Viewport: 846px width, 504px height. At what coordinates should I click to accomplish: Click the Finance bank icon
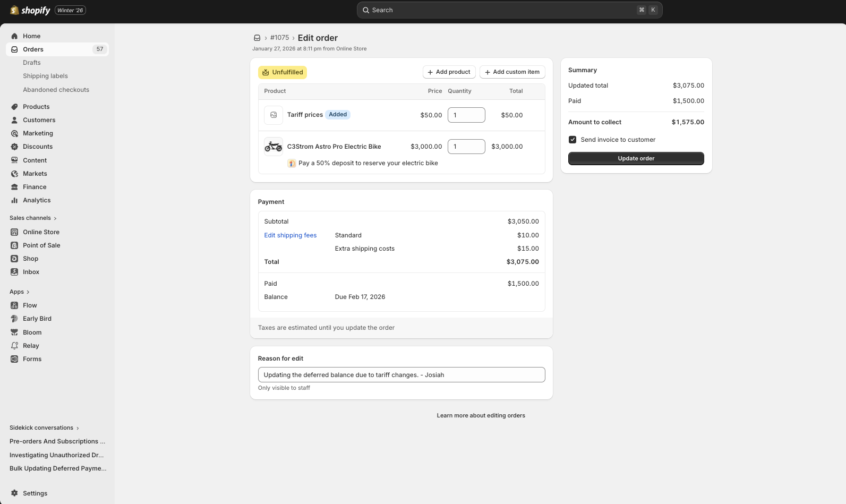(x=14, y=187)
